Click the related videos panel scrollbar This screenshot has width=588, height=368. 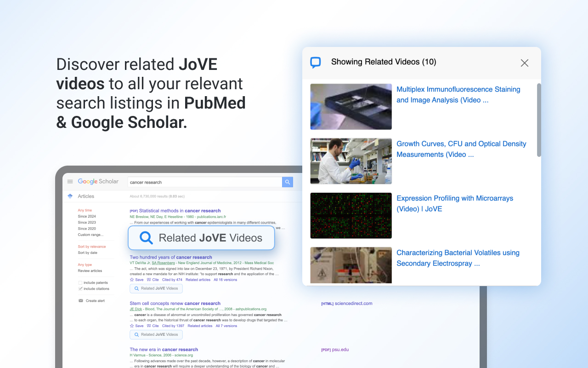click(x=539, y=120)
